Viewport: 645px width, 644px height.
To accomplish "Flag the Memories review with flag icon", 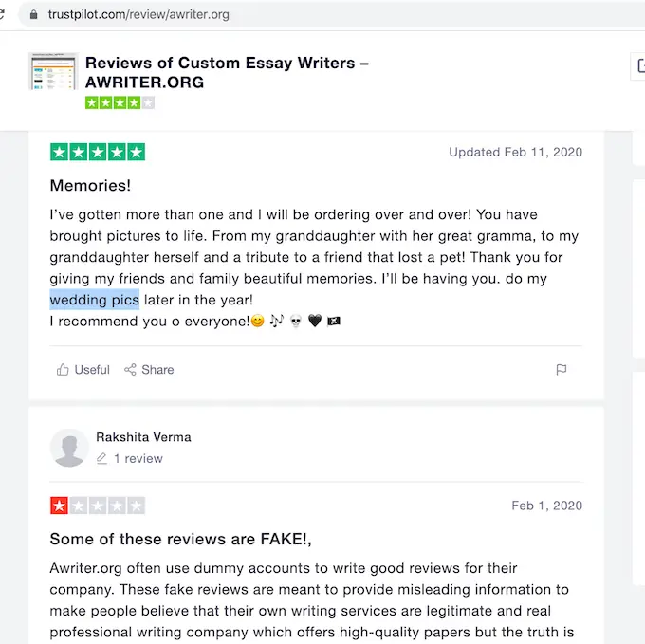I will pyautogui.click(x=562, y=370).
